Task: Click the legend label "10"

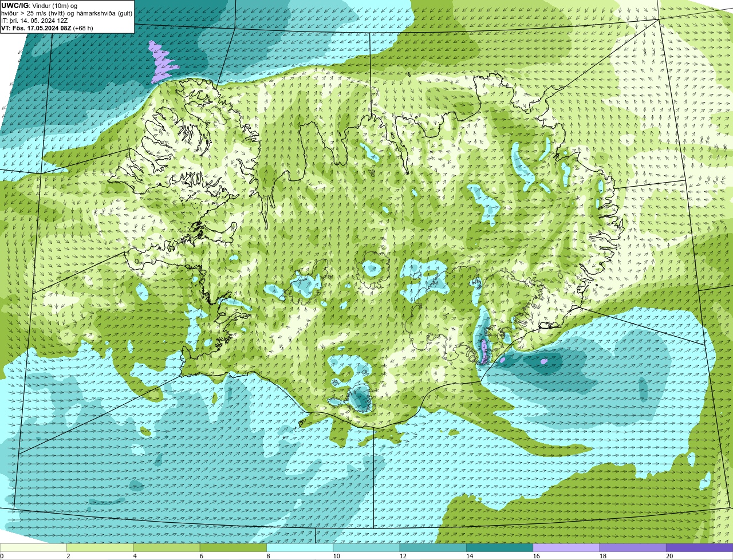Action: pos(336,556)
